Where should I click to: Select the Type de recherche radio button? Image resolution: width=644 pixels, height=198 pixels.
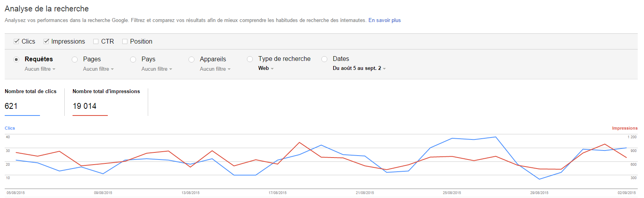click(x=250, y=59)
